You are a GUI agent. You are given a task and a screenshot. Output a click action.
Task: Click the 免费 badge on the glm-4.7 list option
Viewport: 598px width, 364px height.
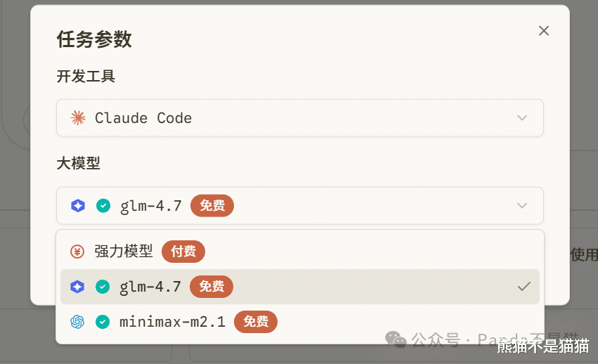[x=212, y=287]
